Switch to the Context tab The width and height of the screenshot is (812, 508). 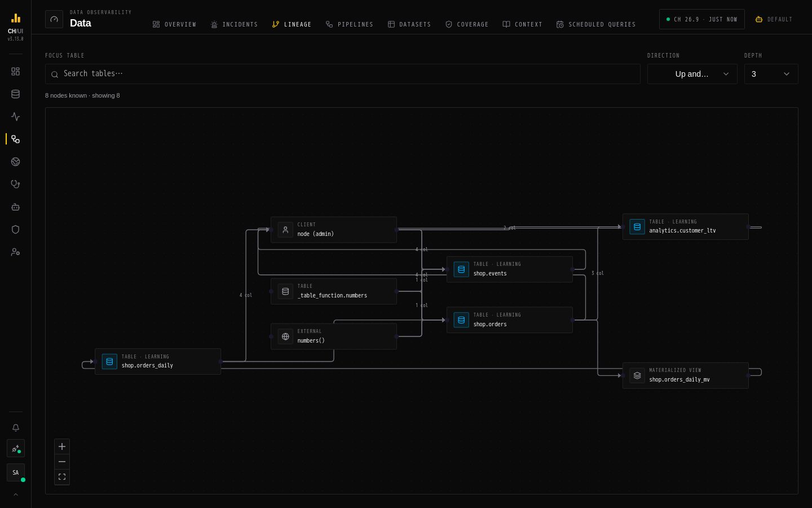(x=522, y=24)
